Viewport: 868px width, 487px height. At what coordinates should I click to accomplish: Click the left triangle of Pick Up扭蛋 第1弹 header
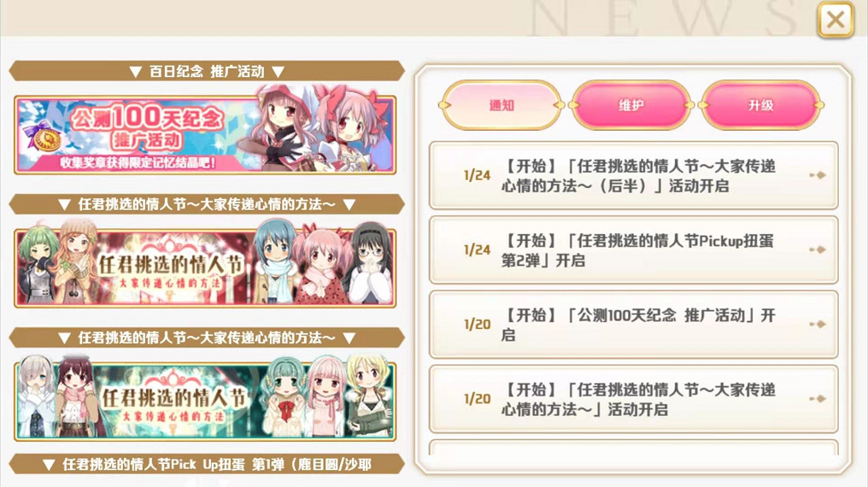[x=49, y=465]
